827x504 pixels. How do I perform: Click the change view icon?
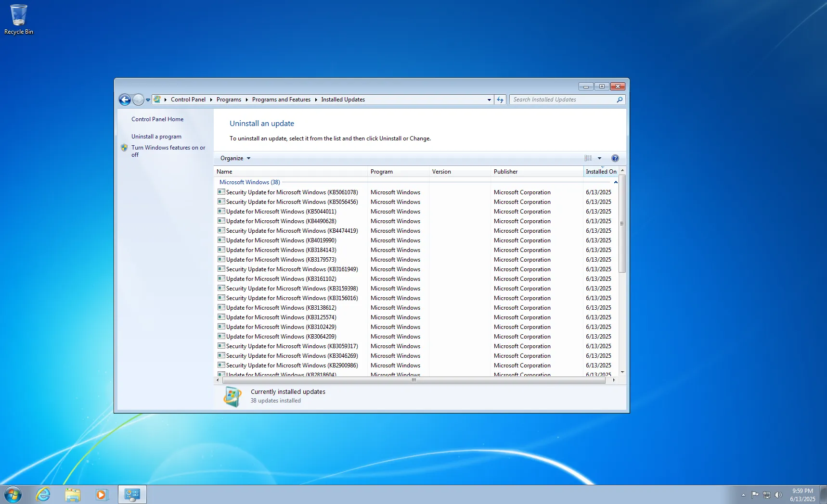click(x=588, y=158)
